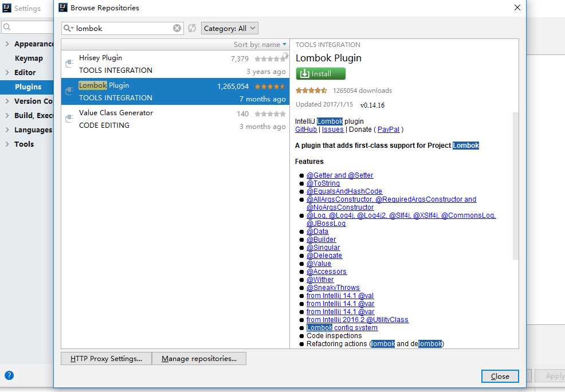Screen dimensions: 565x392
Task: Open HTTP Proxy Settings
Action: pos(106,359)
